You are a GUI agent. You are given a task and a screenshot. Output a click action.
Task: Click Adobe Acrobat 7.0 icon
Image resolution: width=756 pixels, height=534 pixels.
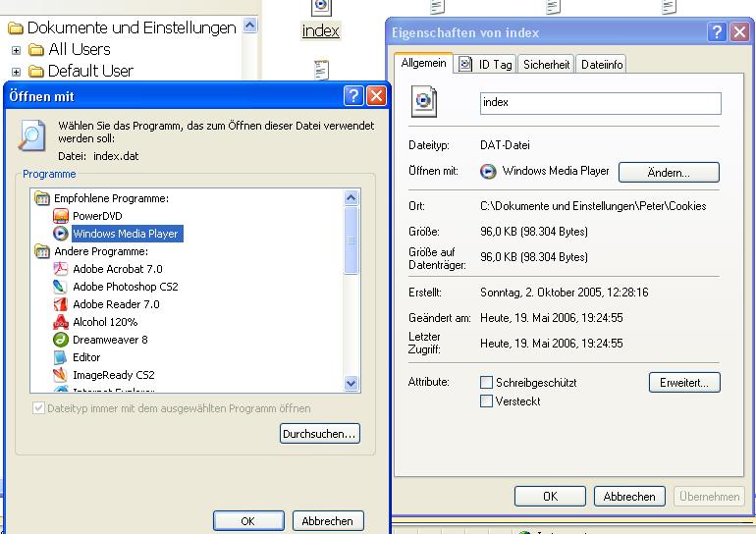(x=61, y=269)
